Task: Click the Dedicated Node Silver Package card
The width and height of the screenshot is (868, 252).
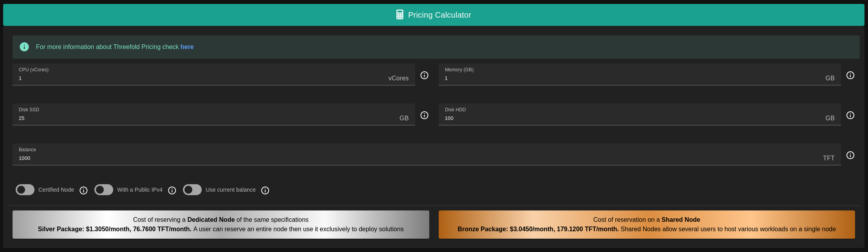Action: coord(221,225)
